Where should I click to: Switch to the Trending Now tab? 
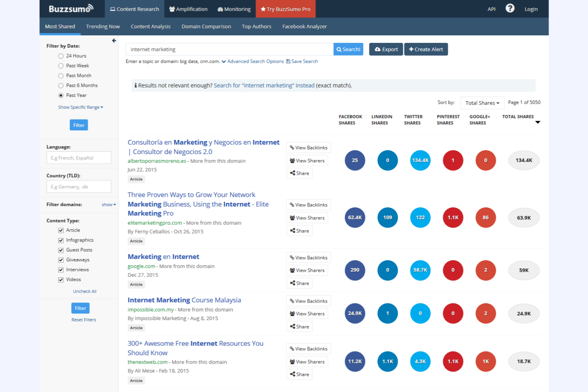point(103,26)
